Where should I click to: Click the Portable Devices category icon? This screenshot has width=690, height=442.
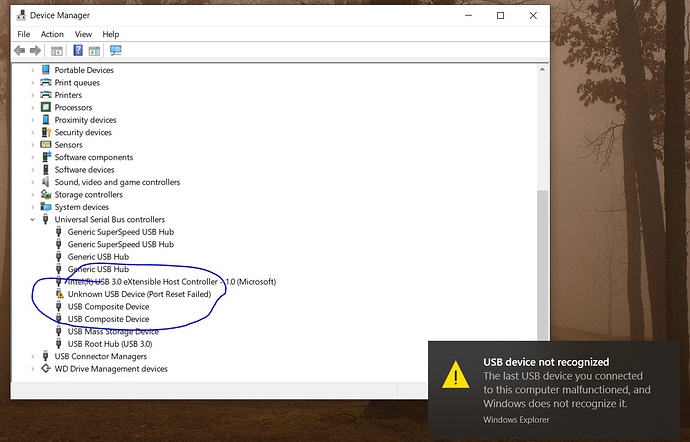pyautogui.click(x=46, y=70)
